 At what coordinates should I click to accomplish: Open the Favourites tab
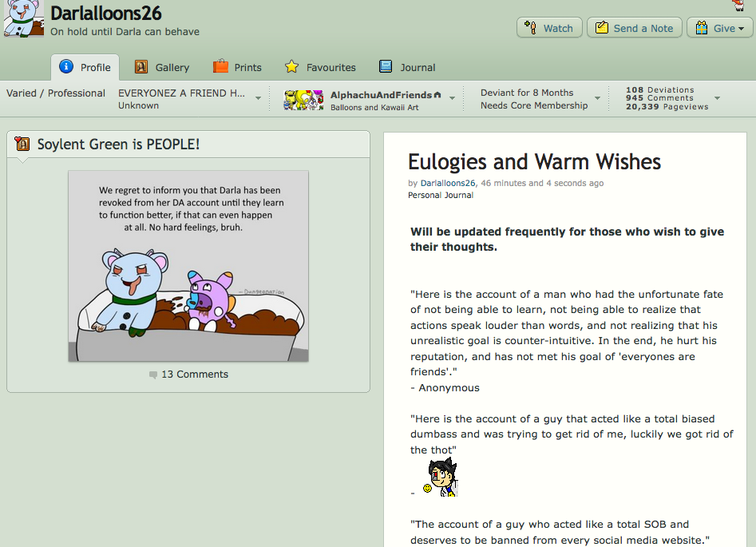[320, 68]
